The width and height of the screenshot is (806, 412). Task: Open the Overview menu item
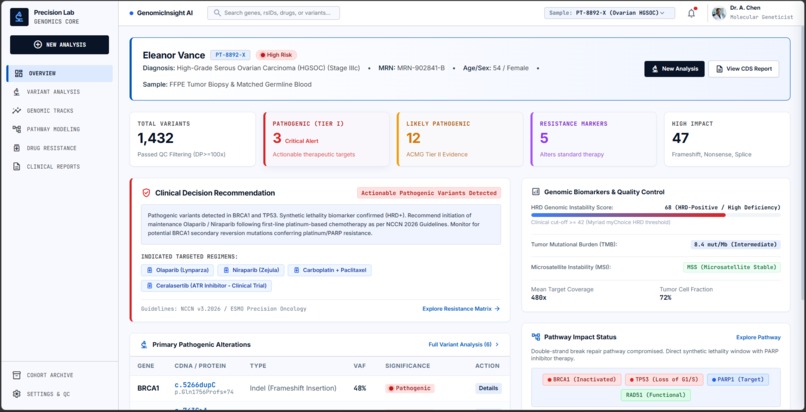click(60, 73)
